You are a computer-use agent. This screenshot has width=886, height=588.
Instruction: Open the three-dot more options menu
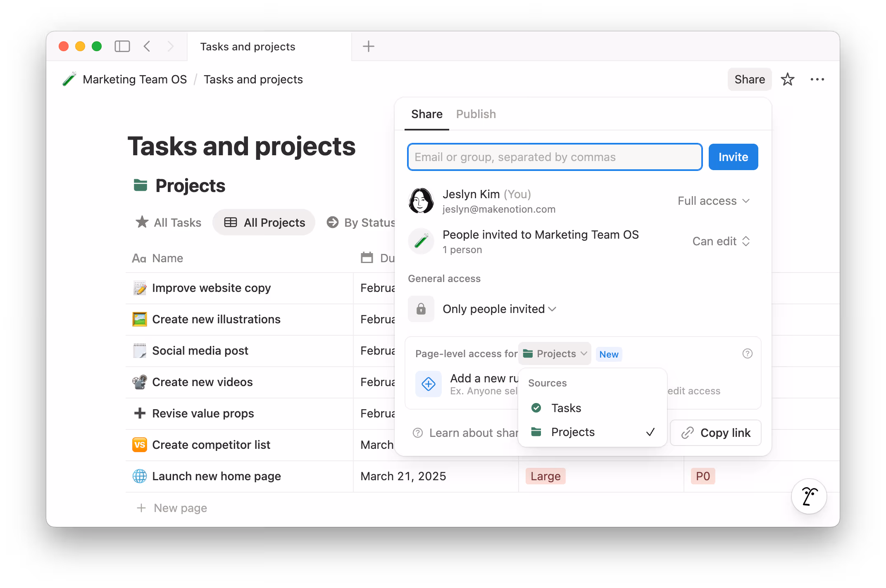click(x=817, y=79)
